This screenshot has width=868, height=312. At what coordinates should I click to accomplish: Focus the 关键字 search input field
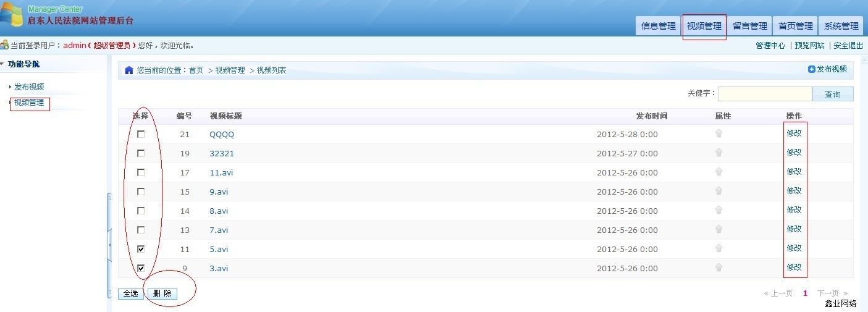pyautogui.click(x=764, y=94)
